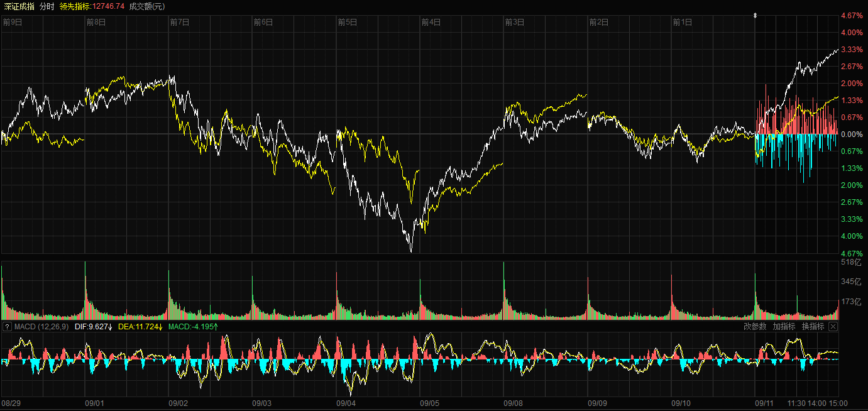Click the 09/11 date on the time axis

tap(765, 403)
